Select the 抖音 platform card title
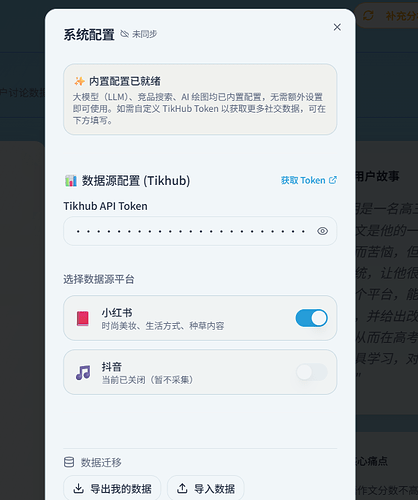This screenshot has height=500, width=418. 112,367
